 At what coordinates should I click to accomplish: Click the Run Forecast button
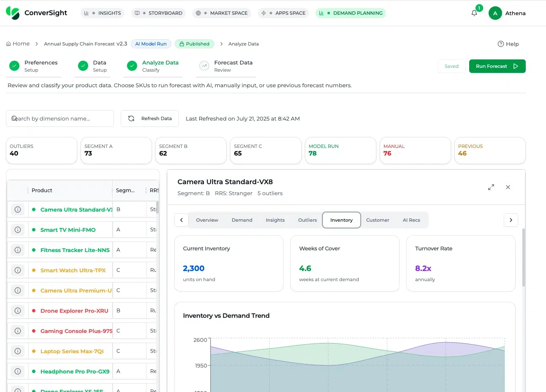pyautogui.click(x=497, y=66)
